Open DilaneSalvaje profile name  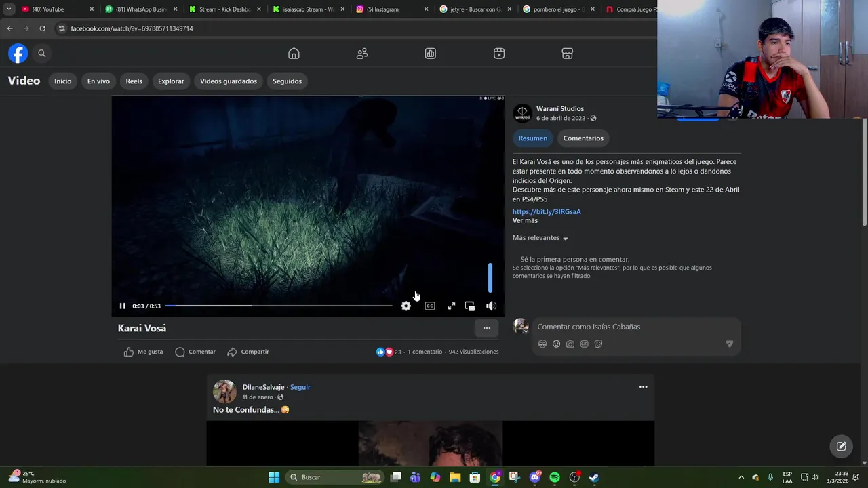click(x=264, y=387)
